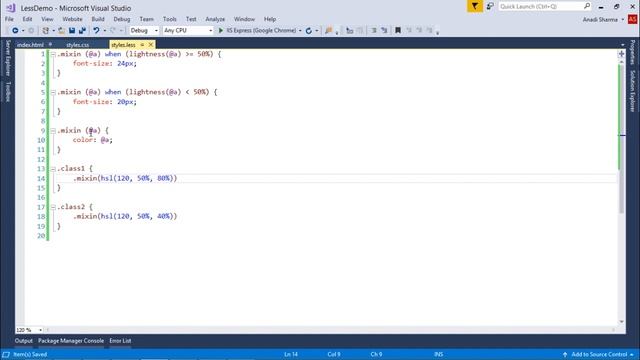
Task: Open the Window menu
Action: pyautogui.click(x=244, y=19)
